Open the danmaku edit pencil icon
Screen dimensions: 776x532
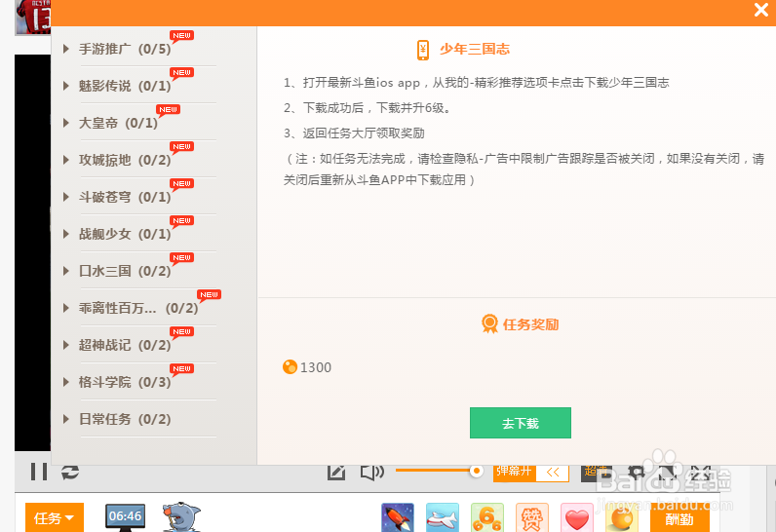[336, 473]
